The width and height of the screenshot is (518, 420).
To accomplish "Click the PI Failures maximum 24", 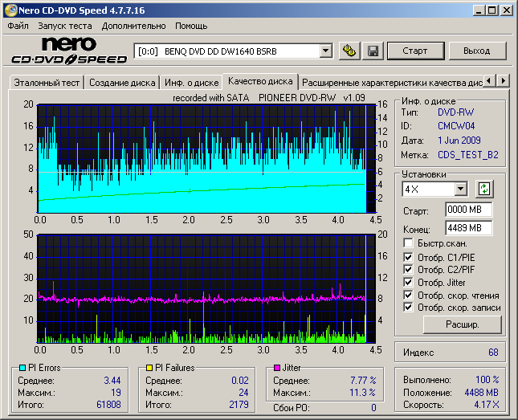I will (243, 393).
